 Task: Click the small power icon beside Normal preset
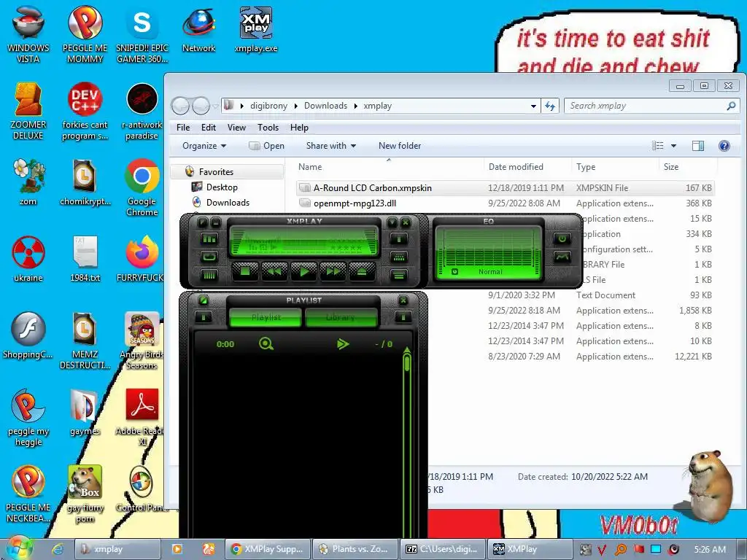point(454,271)
